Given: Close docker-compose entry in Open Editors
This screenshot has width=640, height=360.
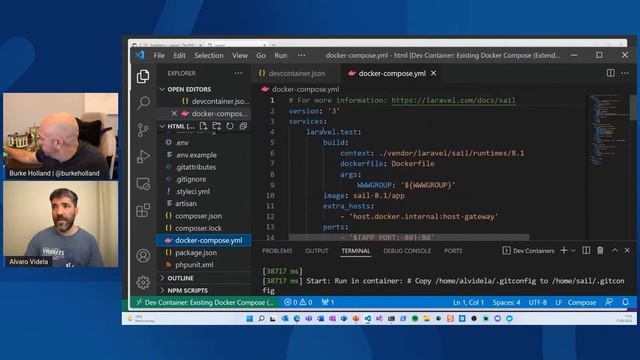Looking at the screenshot, I should coord(174,113).
